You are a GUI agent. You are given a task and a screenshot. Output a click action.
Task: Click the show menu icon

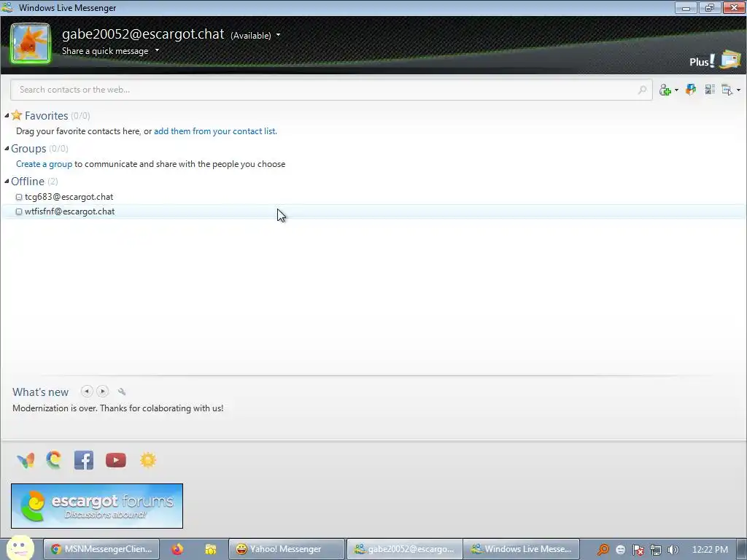pos(727,90)
